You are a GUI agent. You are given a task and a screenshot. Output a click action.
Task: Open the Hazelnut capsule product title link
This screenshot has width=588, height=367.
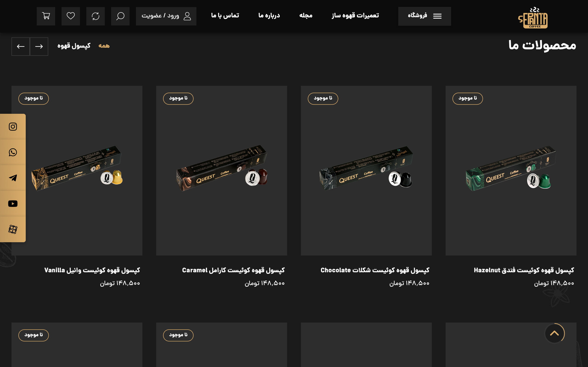524,270
